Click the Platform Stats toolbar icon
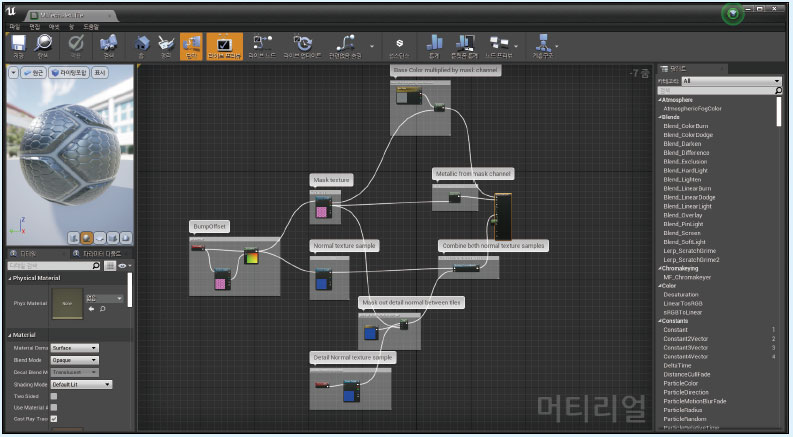Image resolution: width=793 pixels, height=437 pixels. 464,43
